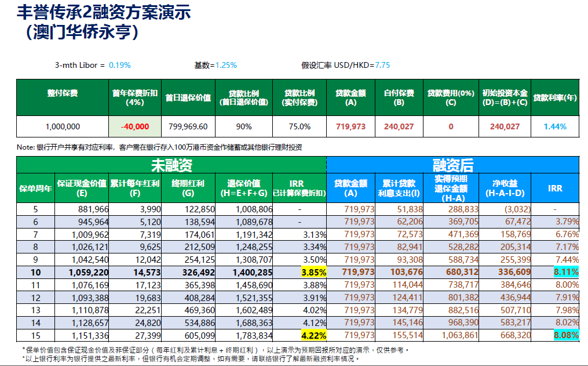Viewport: 588px width, 366px height.
Task: Click the red discount value -40,000
Action: click(135, 127)
